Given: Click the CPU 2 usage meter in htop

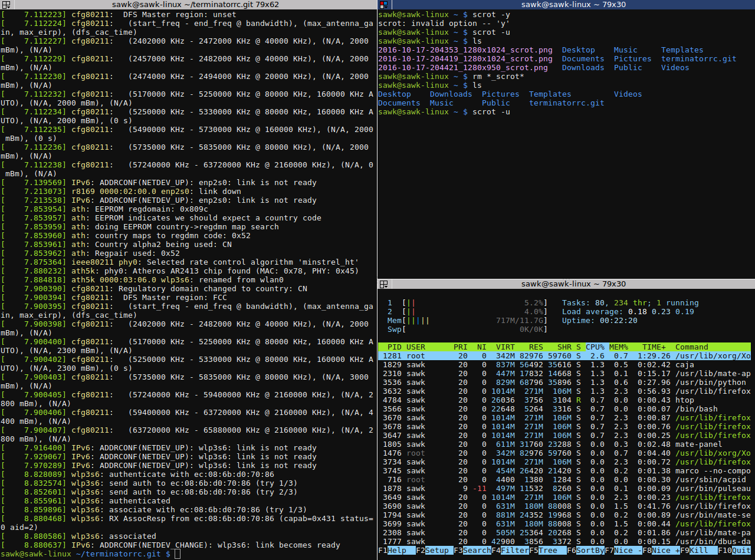Looking at the screenshot, I should (x=468, y=312).
